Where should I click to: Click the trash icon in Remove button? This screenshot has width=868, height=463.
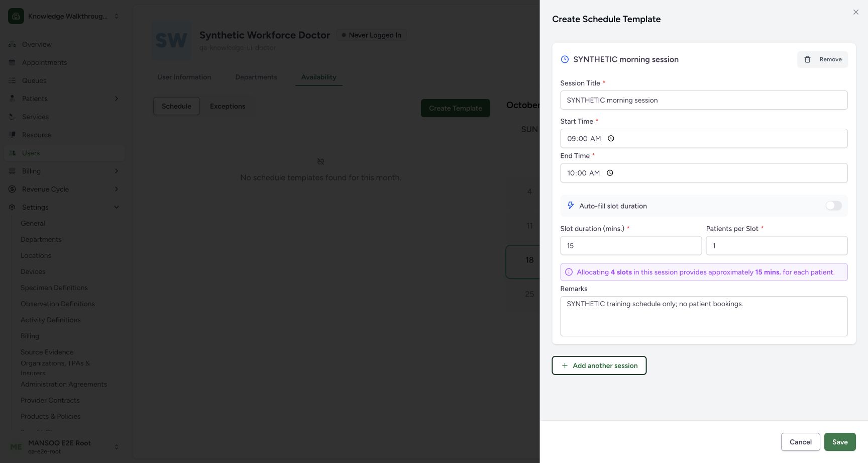point(807,59)
